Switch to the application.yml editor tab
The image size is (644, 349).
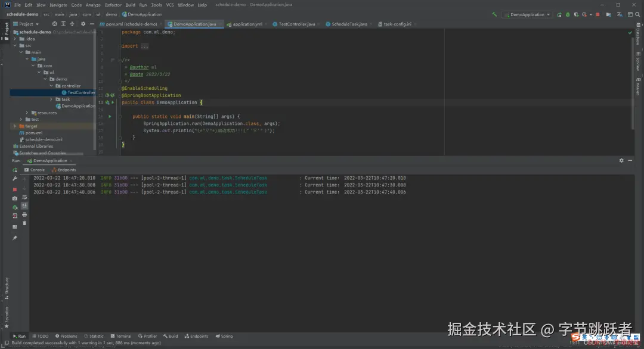pyautogui.click(x=247, y=24)
